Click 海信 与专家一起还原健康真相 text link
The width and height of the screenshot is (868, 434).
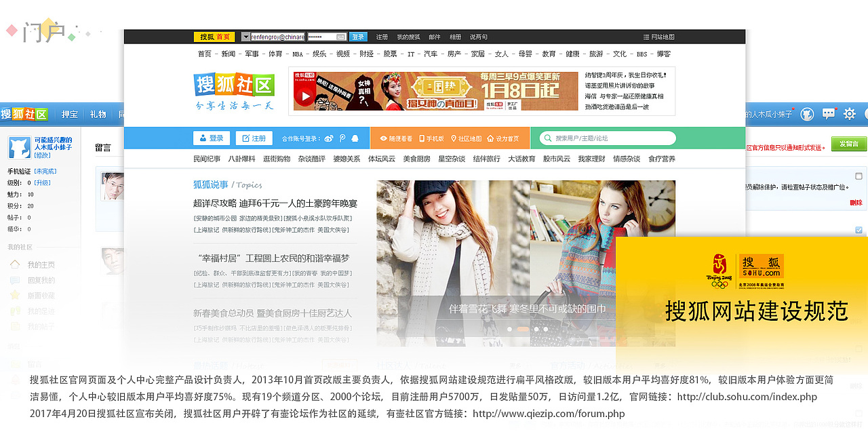625,96
